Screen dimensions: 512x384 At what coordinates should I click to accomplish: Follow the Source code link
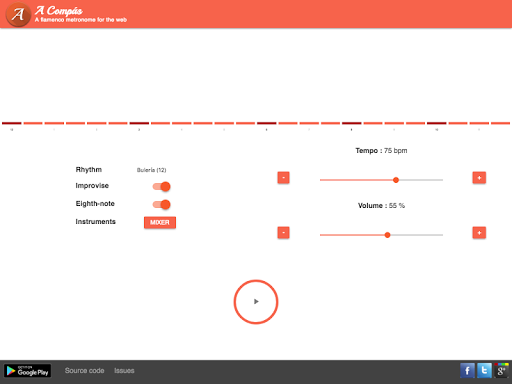tap(84, 371)
